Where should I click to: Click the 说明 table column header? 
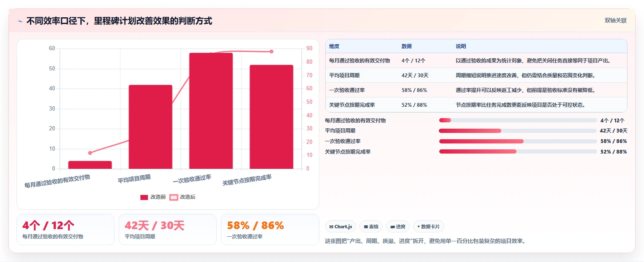(461, 46)
